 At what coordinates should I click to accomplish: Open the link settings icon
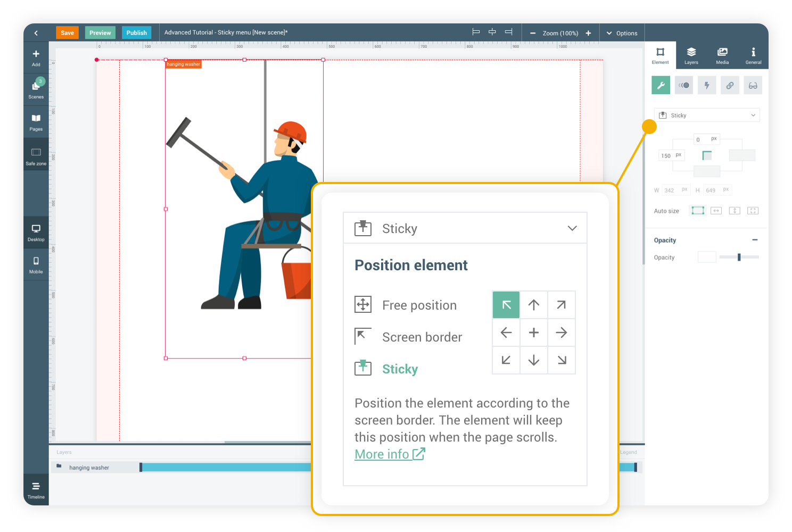[x=730, y=85]
